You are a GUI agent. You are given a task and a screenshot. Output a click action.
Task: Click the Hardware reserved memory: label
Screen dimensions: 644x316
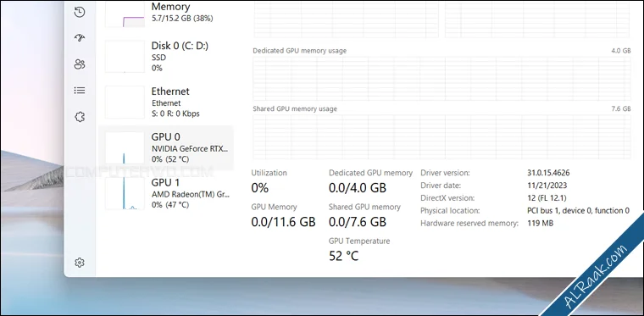pos(469,224)
